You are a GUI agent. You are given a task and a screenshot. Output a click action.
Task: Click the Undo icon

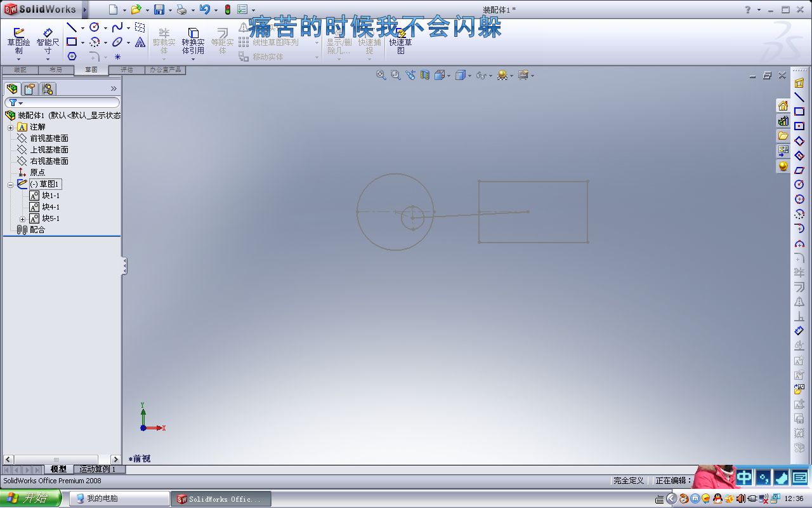pyautogui.click(x=204, y=10)
